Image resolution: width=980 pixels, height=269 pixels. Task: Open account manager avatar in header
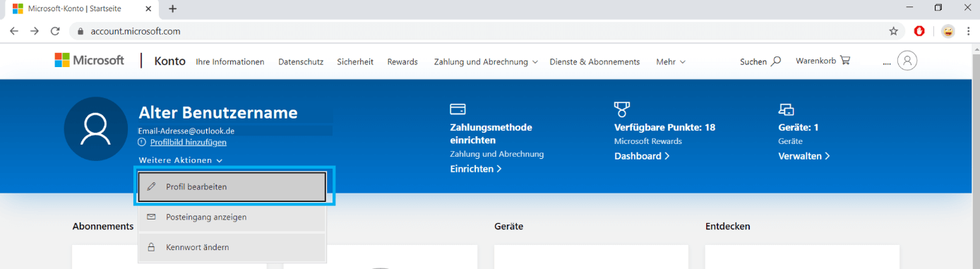907,61
